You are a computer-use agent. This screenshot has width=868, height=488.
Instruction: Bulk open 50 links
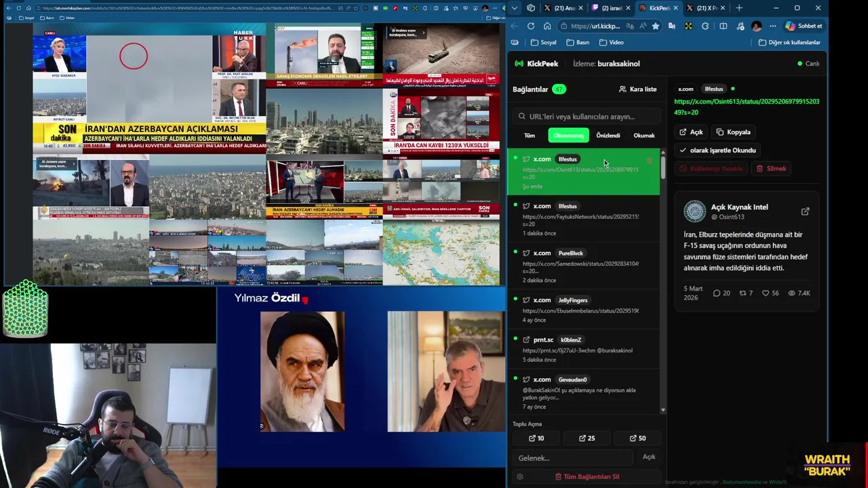(637, 439)
